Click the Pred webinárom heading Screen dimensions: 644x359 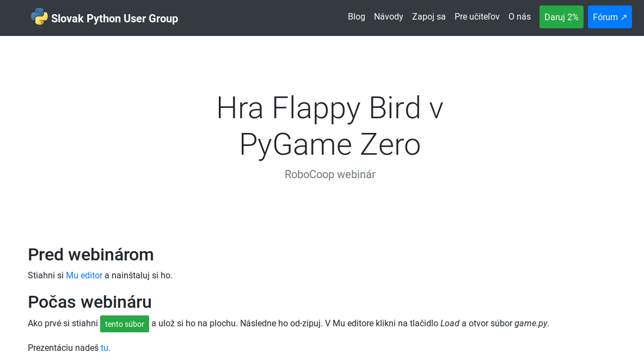[x=91, y=254]
